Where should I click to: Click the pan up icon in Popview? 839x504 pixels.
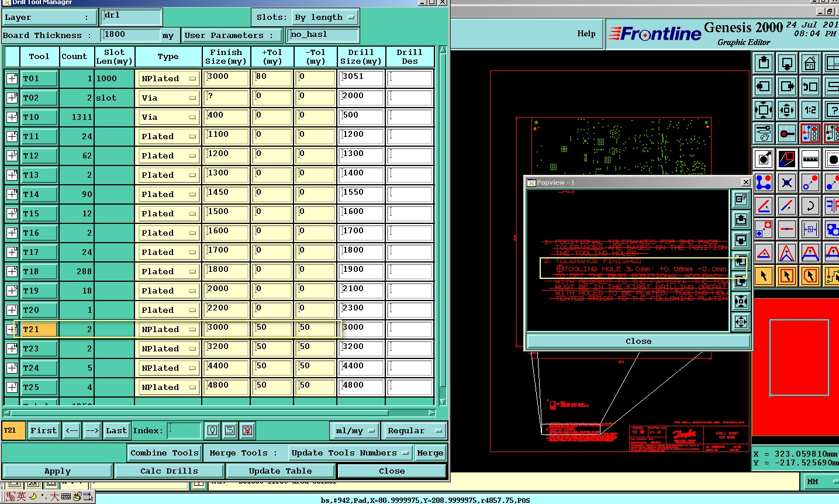741,220
